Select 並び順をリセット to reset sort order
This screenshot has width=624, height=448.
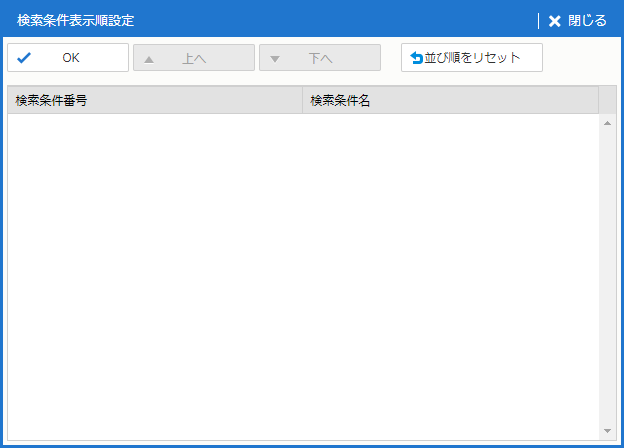[478, 58]
